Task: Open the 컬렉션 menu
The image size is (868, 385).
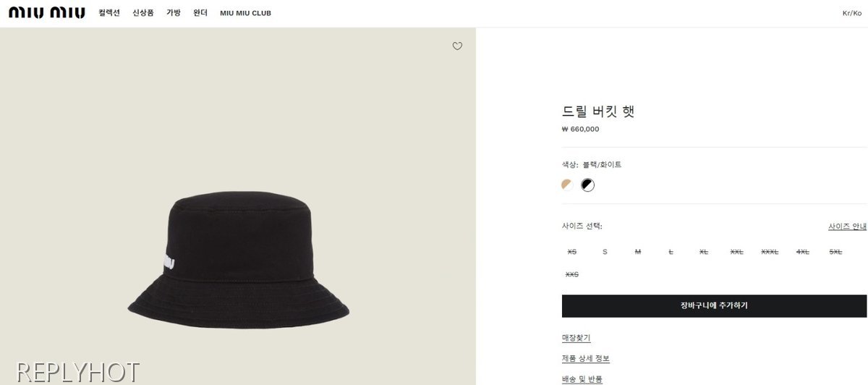Action: click(109, 13)
